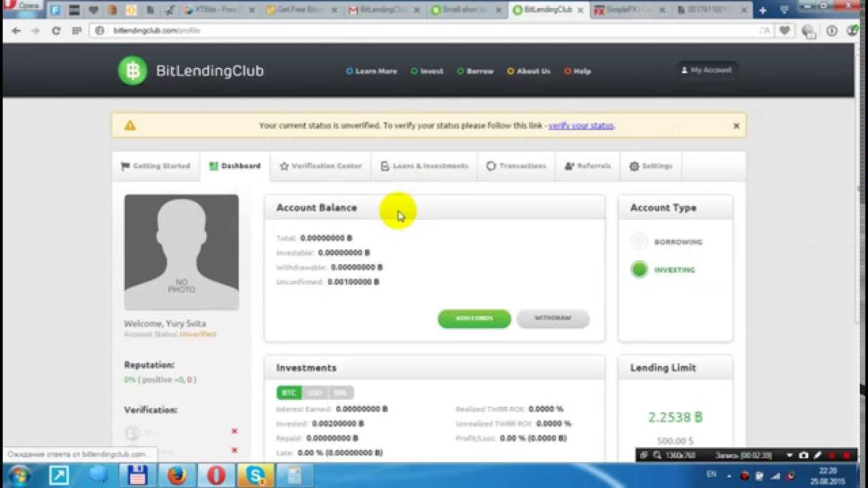Follow the verify your status link
Image resolution: width=868 pixels, height=488 pixels.
point(581,125)
